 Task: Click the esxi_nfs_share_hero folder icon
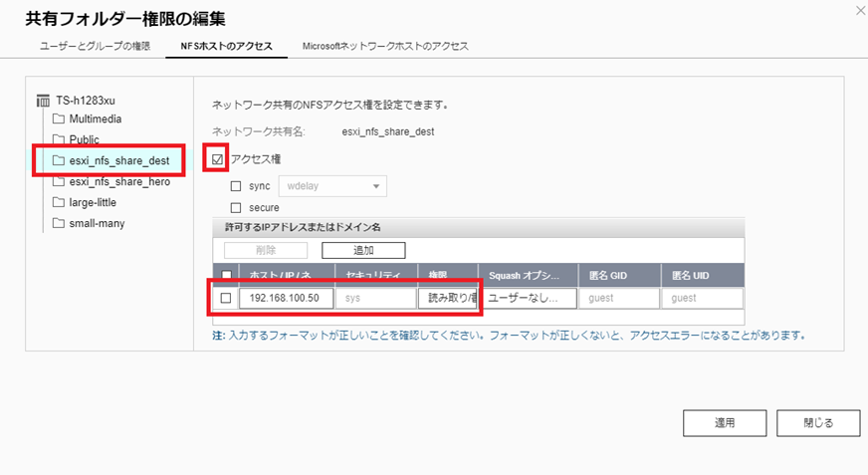[59, 182]
